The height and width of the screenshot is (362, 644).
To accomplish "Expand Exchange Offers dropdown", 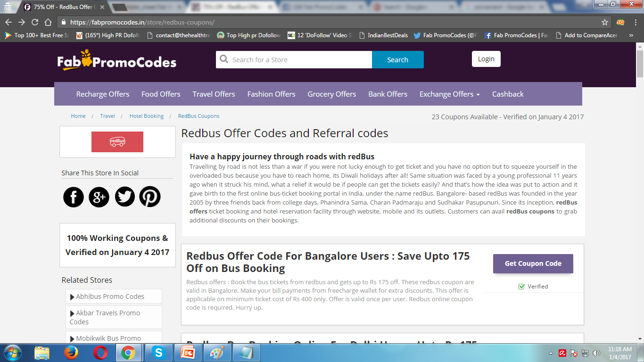I will [450, 94].
